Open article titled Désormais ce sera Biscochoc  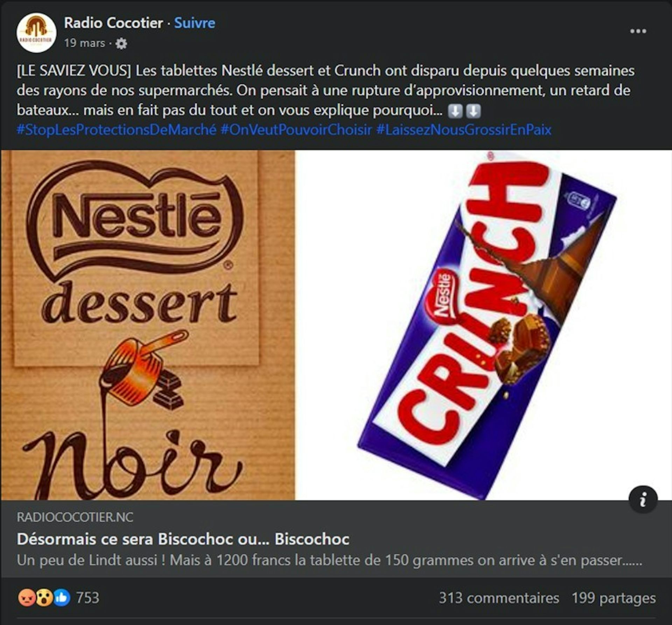(183, 539)
